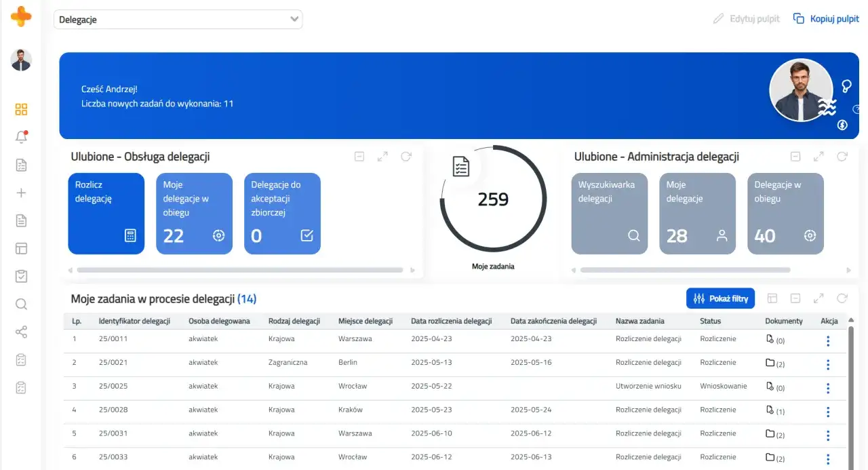Maximize the Ulubione - Administracja delegacji panel

(x=818, y=157)
